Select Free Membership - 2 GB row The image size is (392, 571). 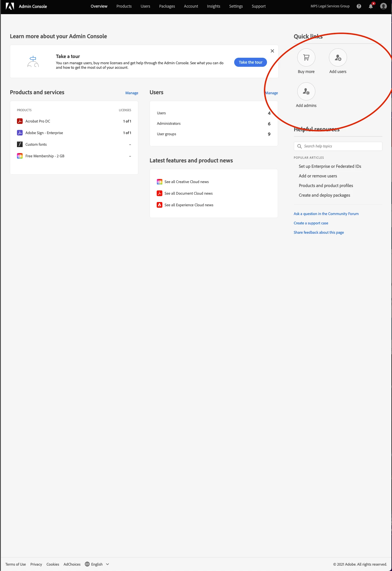click(x=74, y=156)
